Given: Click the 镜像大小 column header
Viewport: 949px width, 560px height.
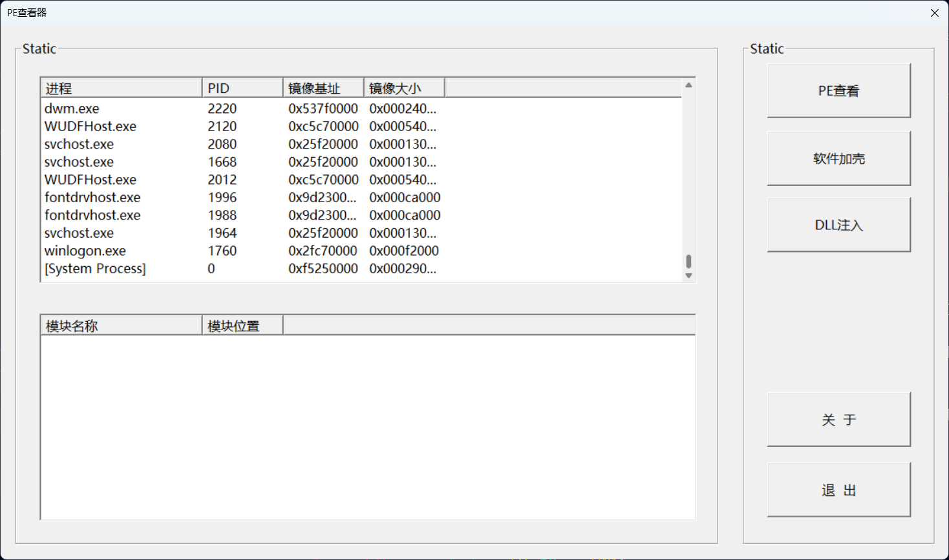Looking at the screenshot, I should 404,88.
